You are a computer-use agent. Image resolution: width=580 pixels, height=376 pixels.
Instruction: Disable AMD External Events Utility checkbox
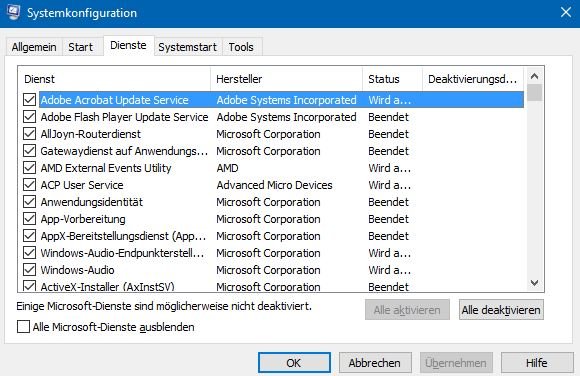click(x=29, y=168)
